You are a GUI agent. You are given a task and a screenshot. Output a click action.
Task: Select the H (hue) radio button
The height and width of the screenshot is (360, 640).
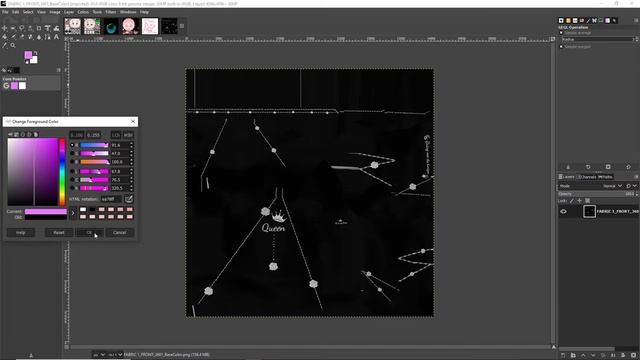click(x=72, y=188)
